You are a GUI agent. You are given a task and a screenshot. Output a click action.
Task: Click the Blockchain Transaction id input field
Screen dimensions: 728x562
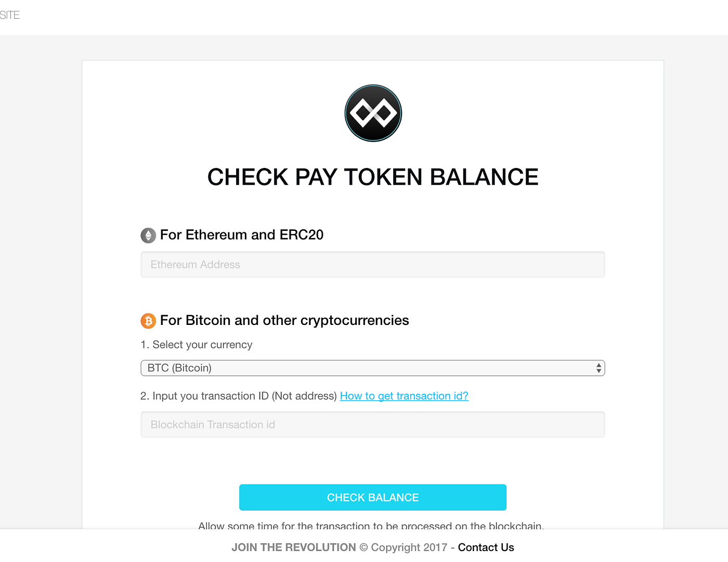click(372, 424)
